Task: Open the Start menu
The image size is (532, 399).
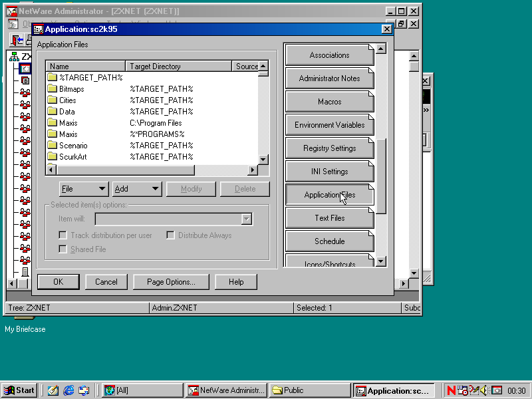Action: tap(19, 390)
